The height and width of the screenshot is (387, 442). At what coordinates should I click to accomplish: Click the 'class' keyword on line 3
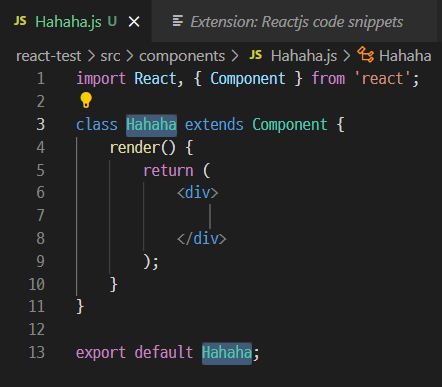click(97, 125)
